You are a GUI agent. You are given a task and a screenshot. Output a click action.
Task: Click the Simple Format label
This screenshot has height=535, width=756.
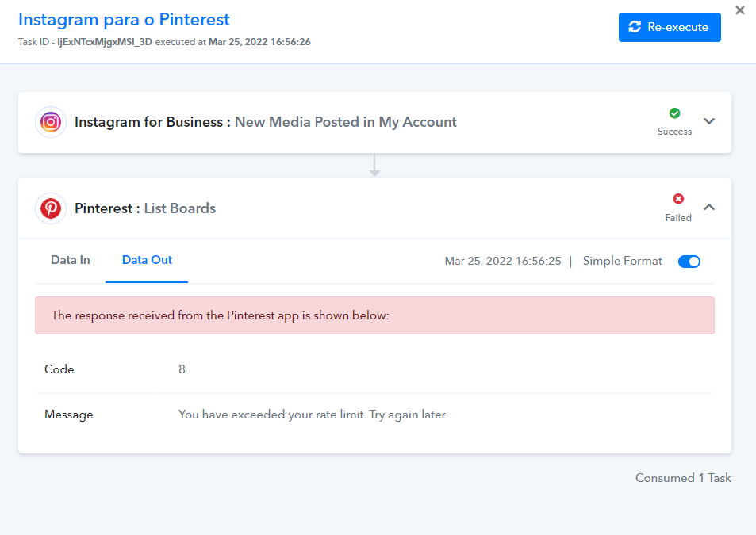tap(623, 261)
